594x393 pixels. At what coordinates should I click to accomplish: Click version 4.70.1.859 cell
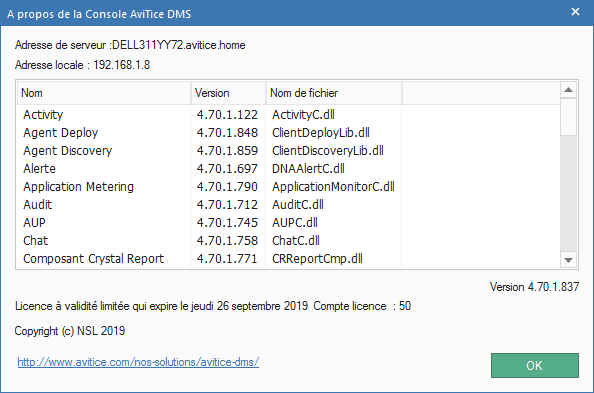(x=227, y=150)
